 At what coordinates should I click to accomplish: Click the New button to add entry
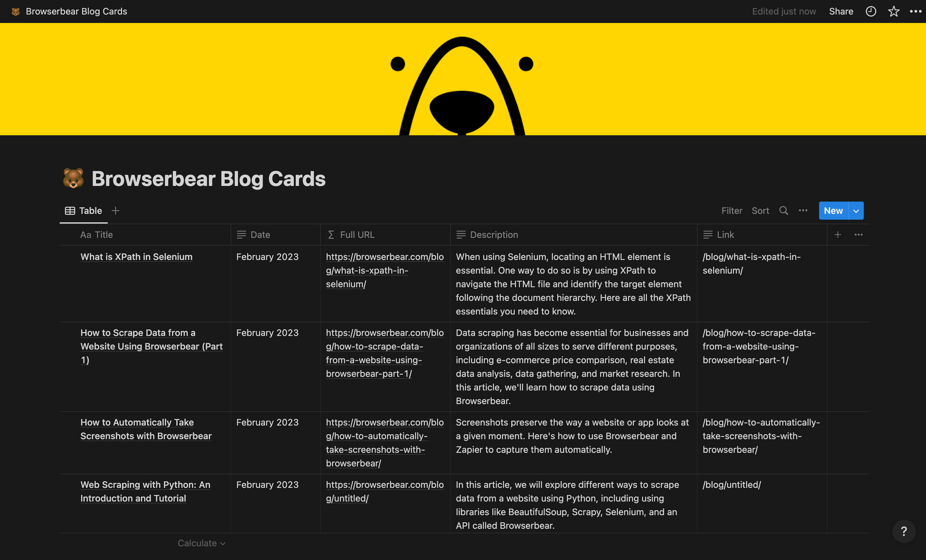[x=833, y=210]
